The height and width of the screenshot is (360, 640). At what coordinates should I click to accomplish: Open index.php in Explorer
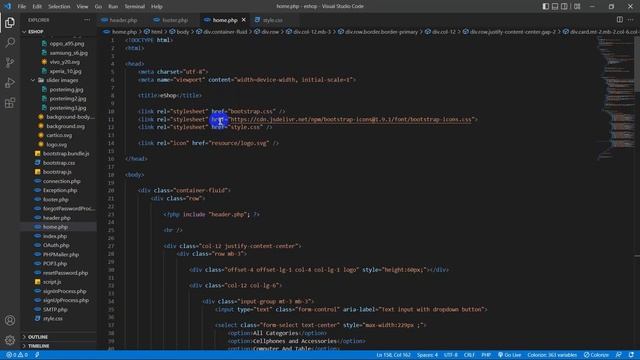click(55, 236)
